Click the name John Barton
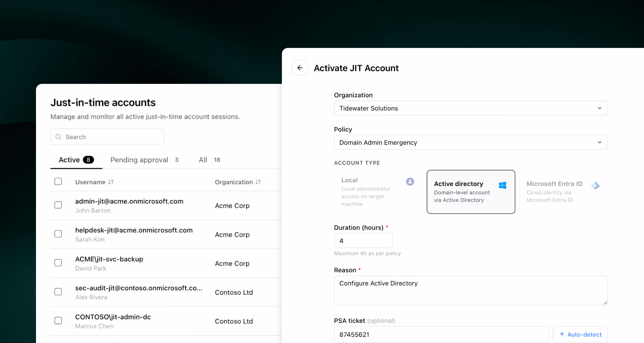 tap(93, 210)
